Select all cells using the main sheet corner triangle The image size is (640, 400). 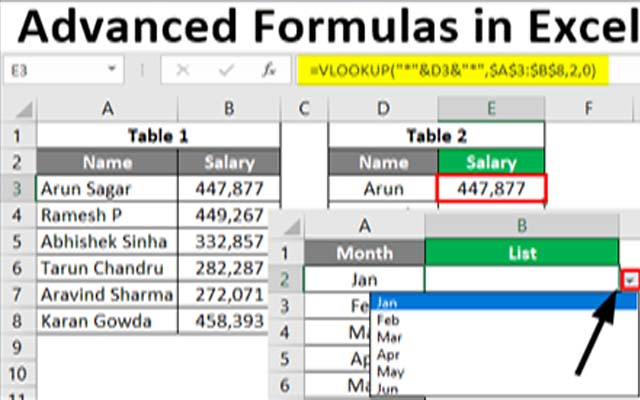click(22, 109)
